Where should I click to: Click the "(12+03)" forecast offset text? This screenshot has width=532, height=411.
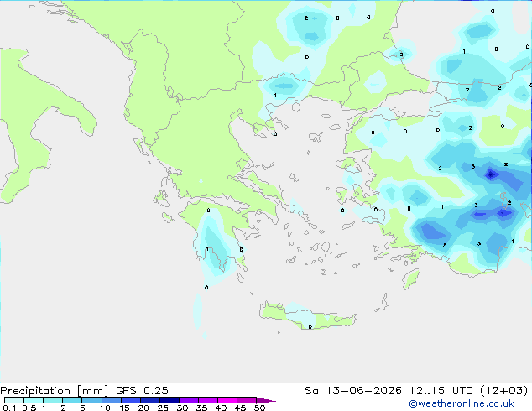(504, 391)
